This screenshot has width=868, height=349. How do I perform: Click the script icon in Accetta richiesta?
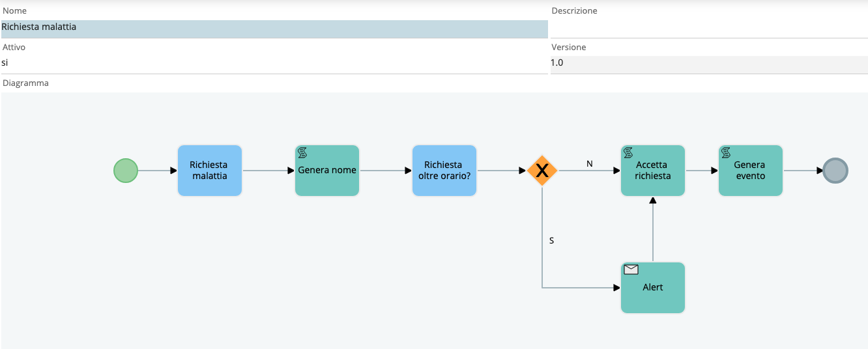628,152
